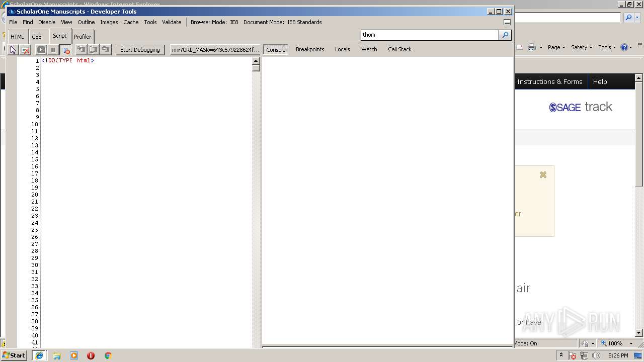
Task: Open the CSS tab
Action: [x=37, y=37]
